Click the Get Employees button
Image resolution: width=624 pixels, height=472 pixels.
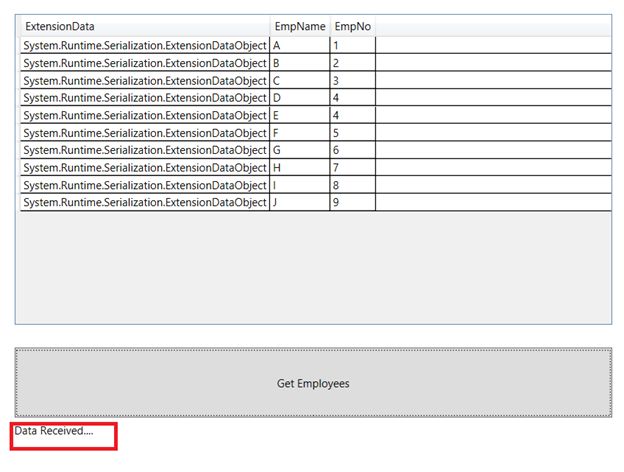click(313, 382)
